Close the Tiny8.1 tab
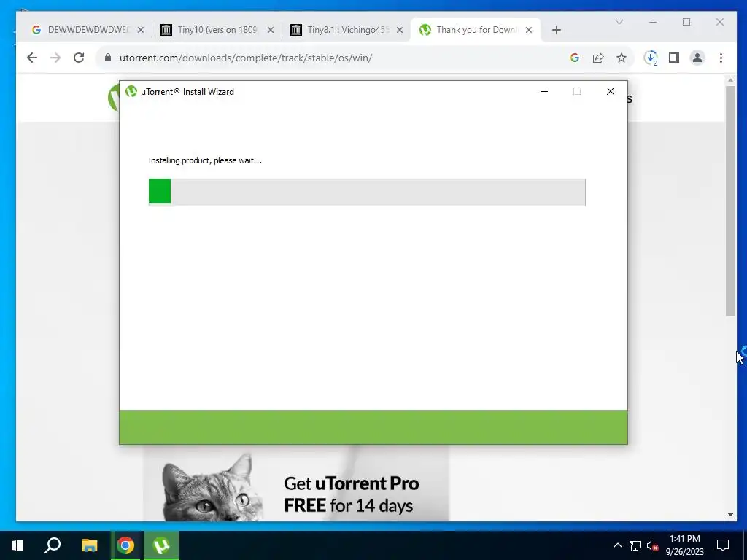 400,30
